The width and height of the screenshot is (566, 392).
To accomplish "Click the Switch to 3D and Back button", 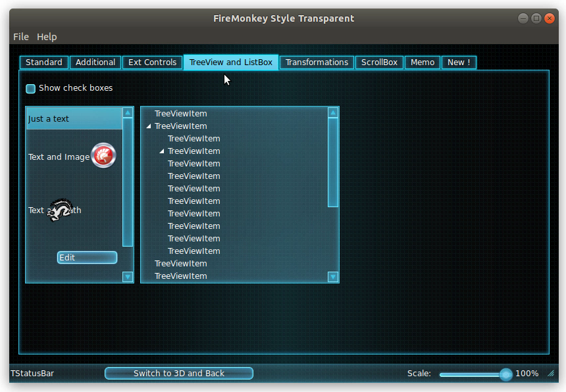I will point(179,373).
